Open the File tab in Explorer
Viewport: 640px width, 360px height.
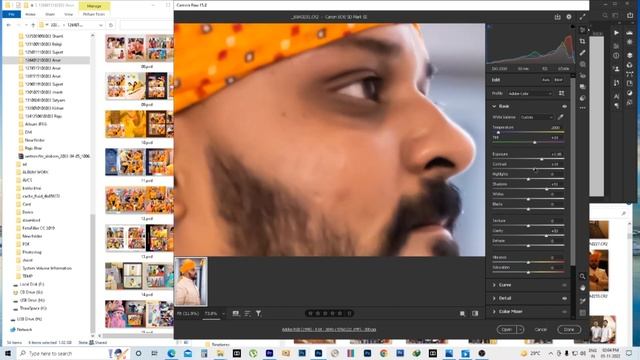point(11,14)
